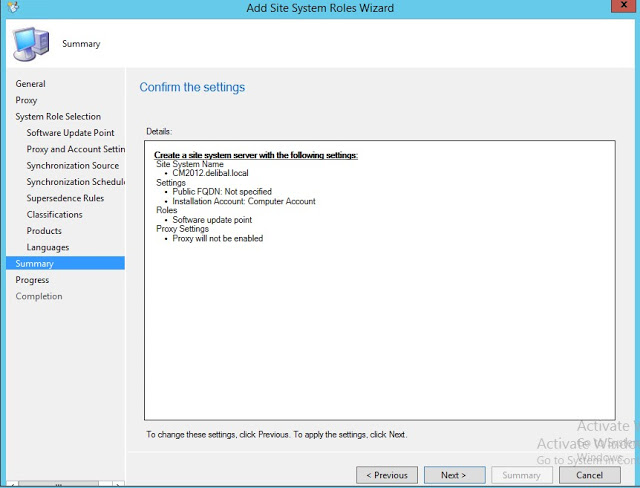Select the Synchronization Source step
Screen dimensions: 640x488
point(72,166)
